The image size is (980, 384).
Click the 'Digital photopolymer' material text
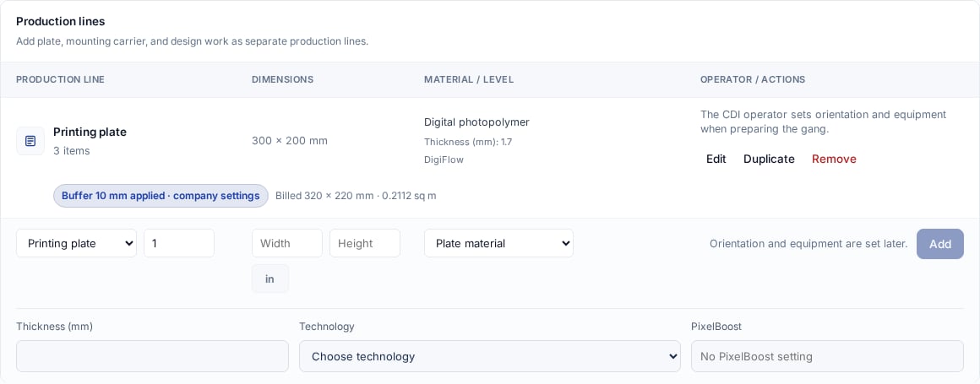tap(476, 122)
